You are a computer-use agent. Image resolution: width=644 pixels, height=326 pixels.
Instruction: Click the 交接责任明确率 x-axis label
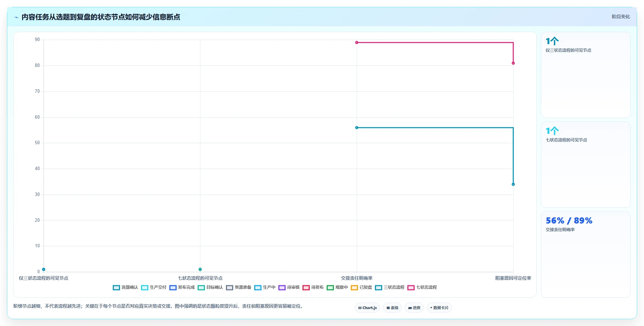coord(357,278)
